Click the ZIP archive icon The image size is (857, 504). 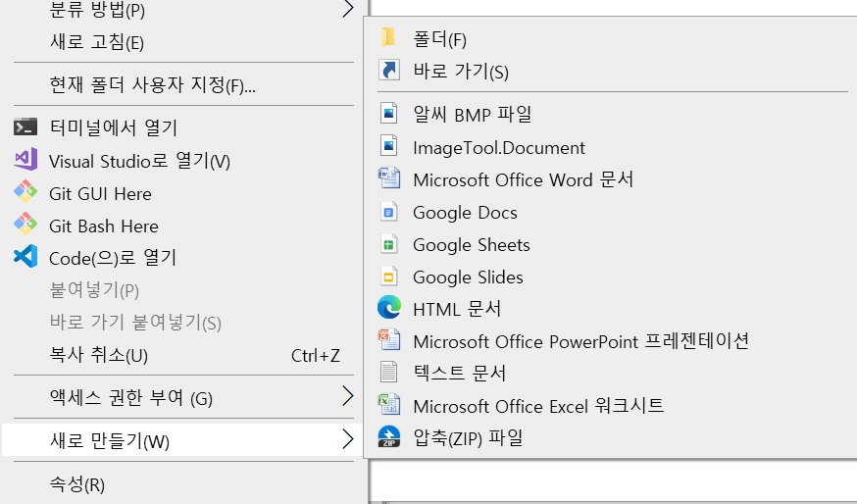pos(389,436)
